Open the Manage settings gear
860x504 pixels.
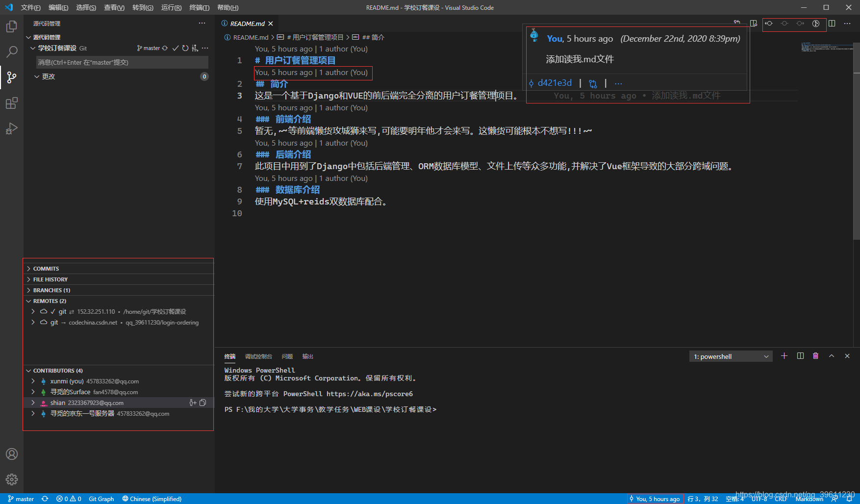pos(12,479)
